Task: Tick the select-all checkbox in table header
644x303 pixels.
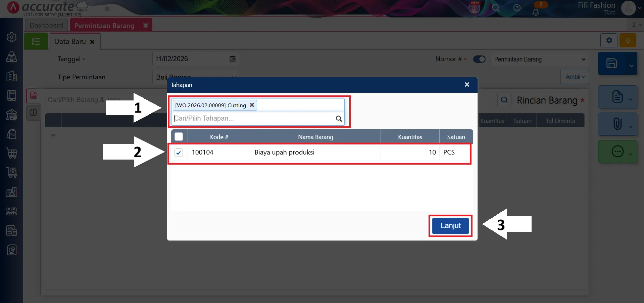Action: [179, 137]
